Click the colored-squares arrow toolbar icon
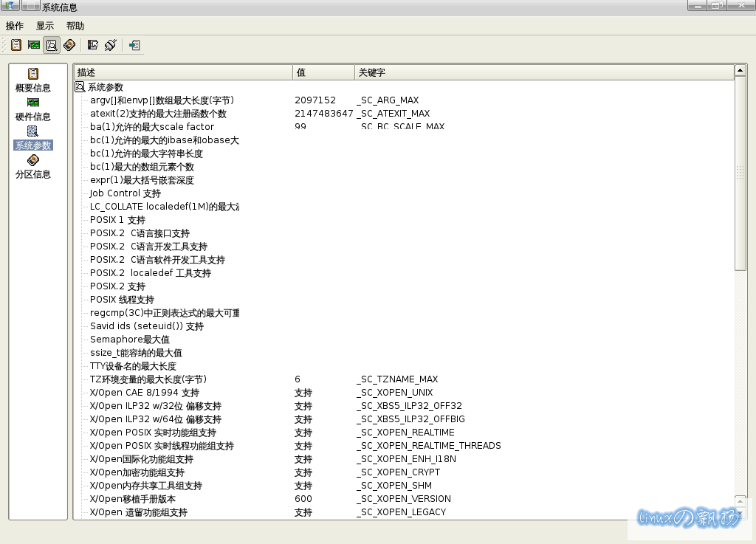756x544 pixels. (93, 45)
